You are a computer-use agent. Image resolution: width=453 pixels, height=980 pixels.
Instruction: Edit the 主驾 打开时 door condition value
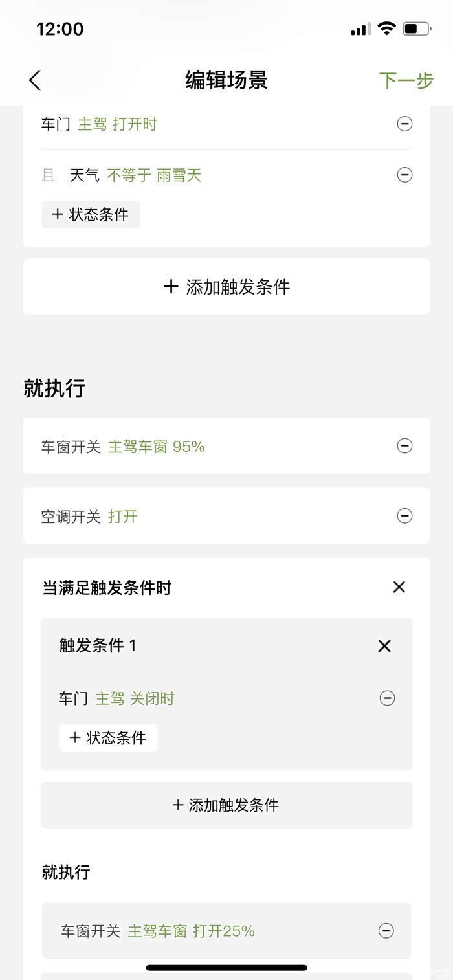click(x=118, y=124)
